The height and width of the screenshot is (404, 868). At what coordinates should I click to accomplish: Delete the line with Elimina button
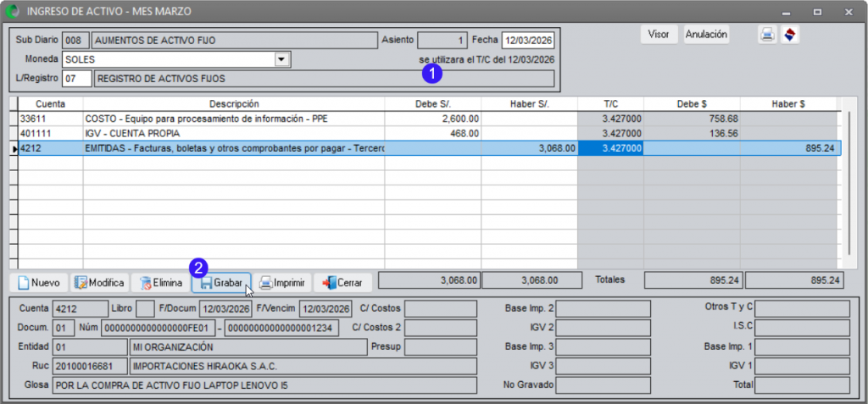(x=160, y=283)
